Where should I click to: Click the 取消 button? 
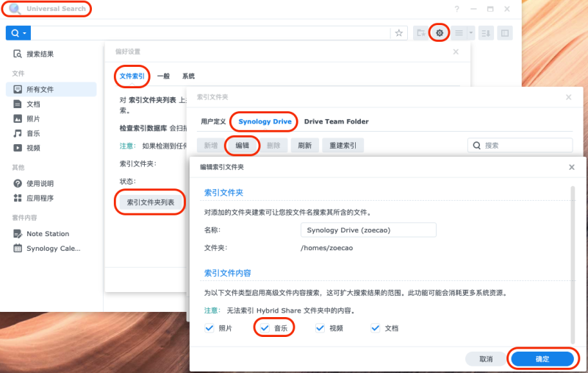[x=486, y=359]
